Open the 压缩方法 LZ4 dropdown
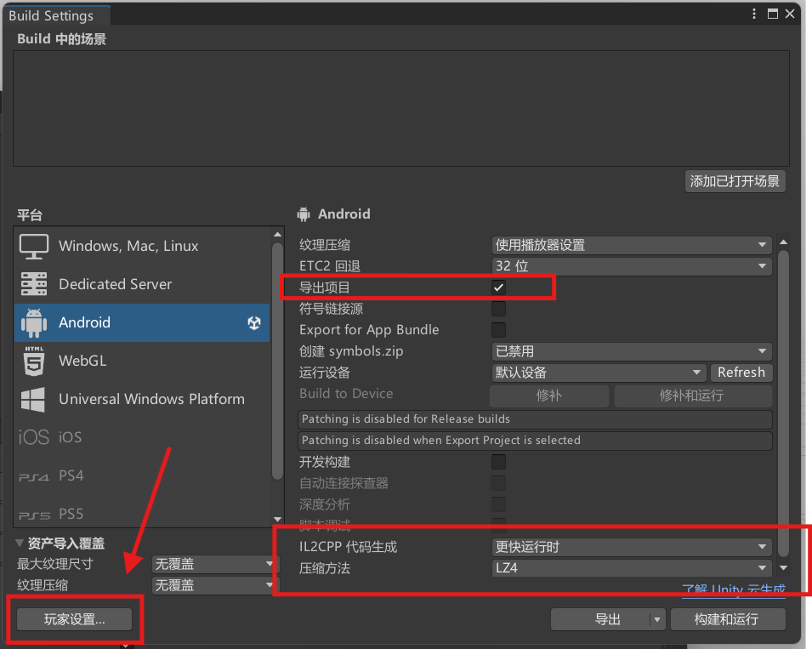 [x=631, y=568]
